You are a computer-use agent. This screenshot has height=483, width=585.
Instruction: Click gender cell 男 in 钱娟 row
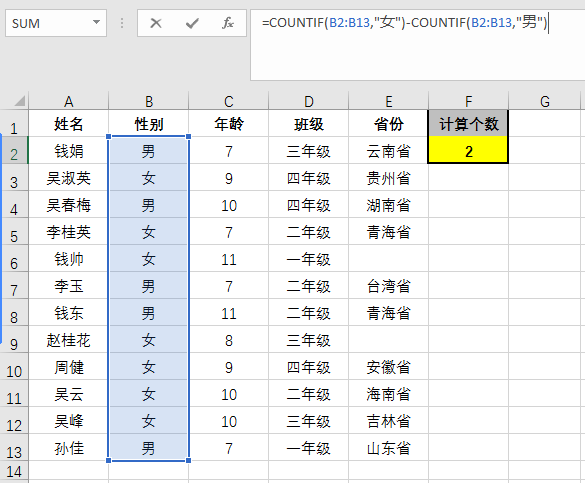coord(148,150)
